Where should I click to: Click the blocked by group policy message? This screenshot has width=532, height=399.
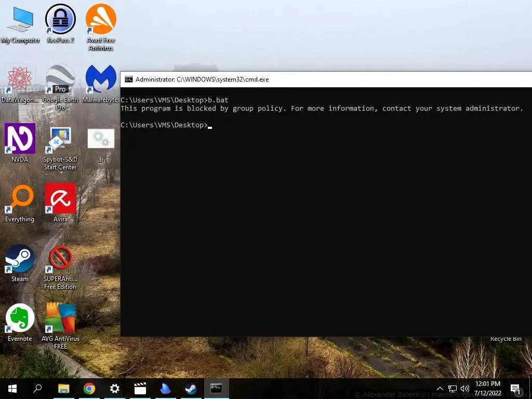click(322, 109)
